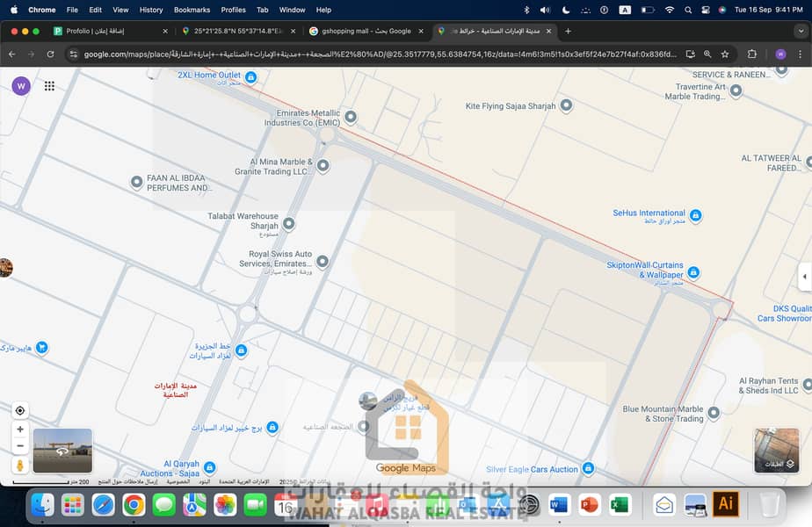The image size is (812, 527).
Task: Click the address bar URL field
Action: click(x=378, y=54)
